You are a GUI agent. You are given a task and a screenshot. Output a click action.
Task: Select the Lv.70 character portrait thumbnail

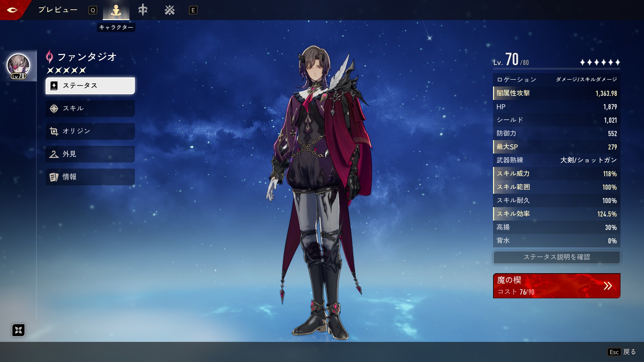click(x=18, y=66)
